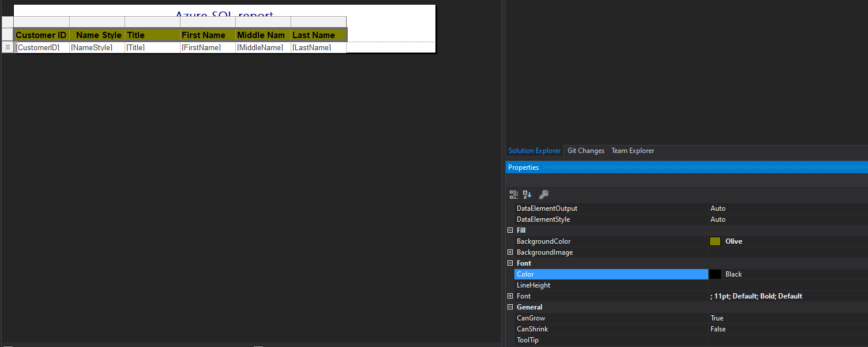Select the [FirstName] data cell
Screen dimensions: 868x347
click(x=208, y=47)
